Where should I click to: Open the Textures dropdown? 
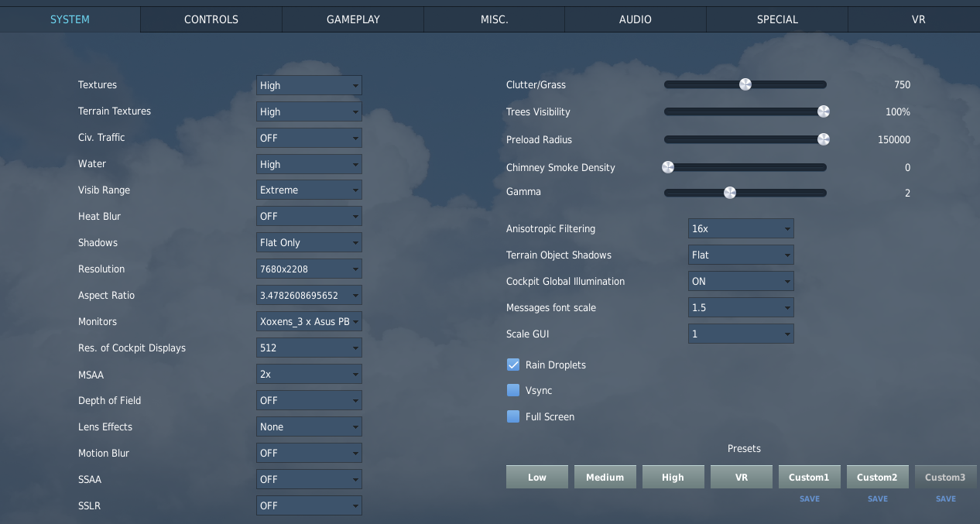point(309,85)
